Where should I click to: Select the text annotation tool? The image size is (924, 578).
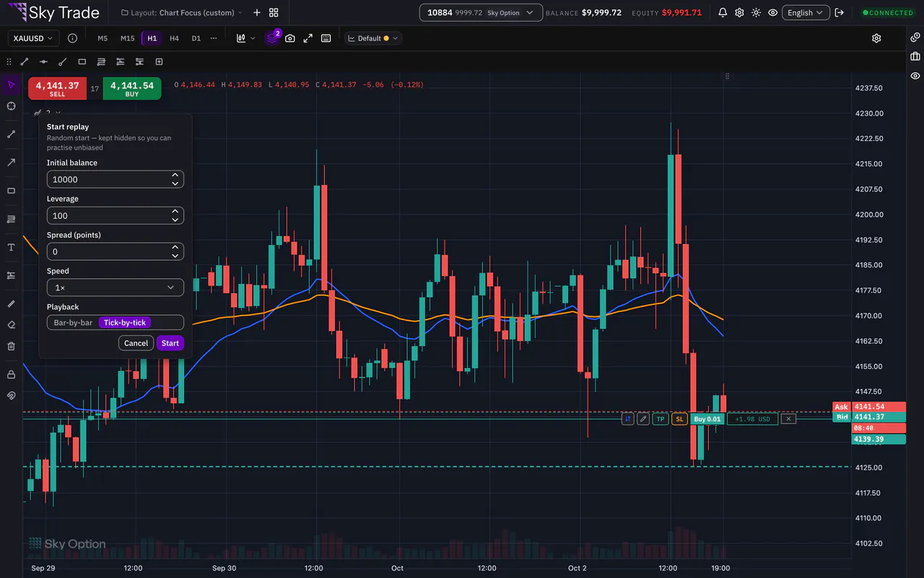point(11,247)
